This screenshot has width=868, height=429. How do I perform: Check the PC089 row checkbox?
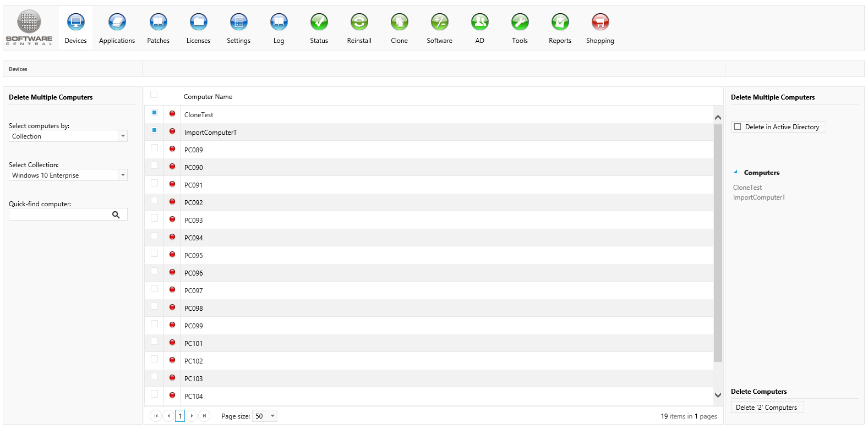(154, 148)
